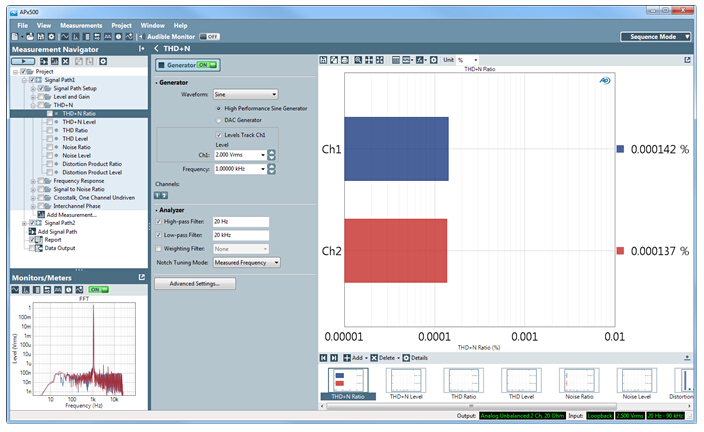Click the blue Ch1 legend swatch
The image size is (704, 432).
pyautogui.click(x=620, y=149)
